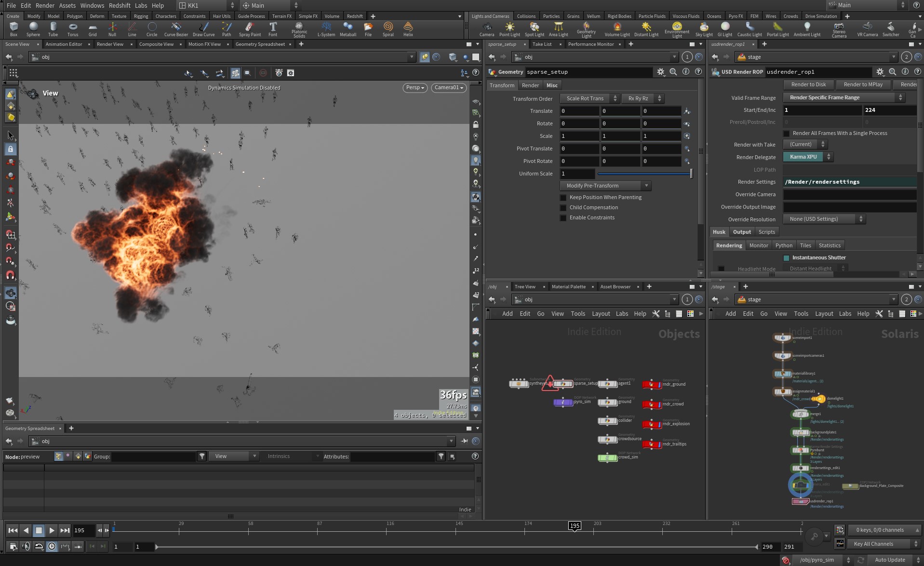Adjust the Uniform Scale slider
This screenshot has height=566, width=924.
pyautogui.click(x=645, y=174)
